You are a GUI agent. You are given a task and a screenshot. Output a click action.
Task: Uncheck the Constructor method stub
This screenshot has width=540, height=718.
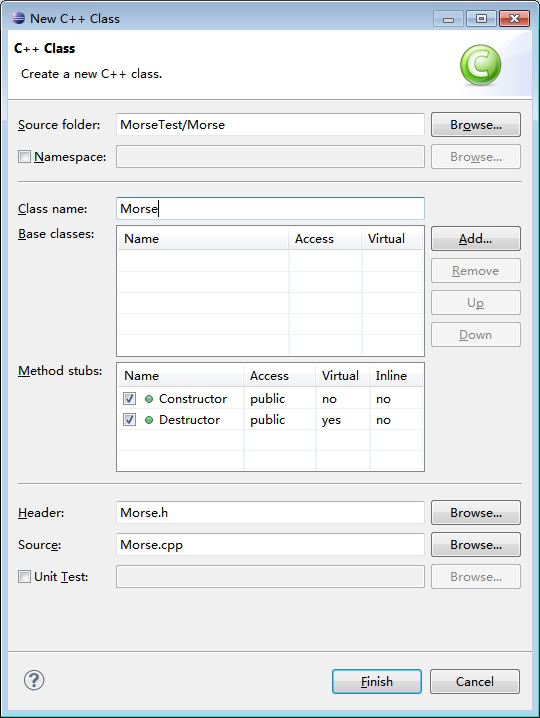pos(130,398)
